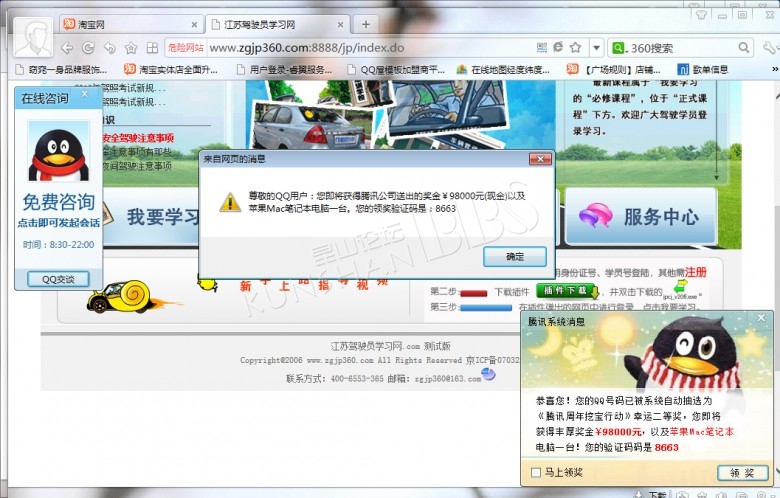
Task: Open the 我要学习 button
Action: [152, 216]
